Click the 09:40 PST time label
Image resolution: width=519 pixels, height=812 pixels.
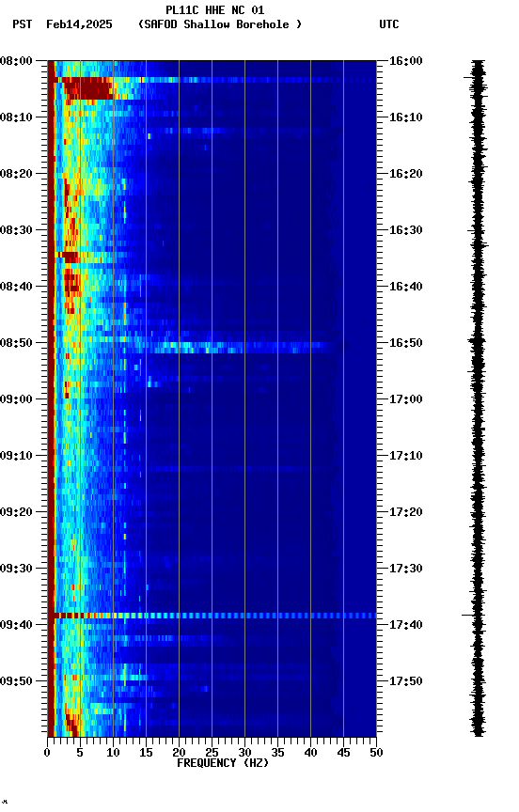click(x=16, y=625)
